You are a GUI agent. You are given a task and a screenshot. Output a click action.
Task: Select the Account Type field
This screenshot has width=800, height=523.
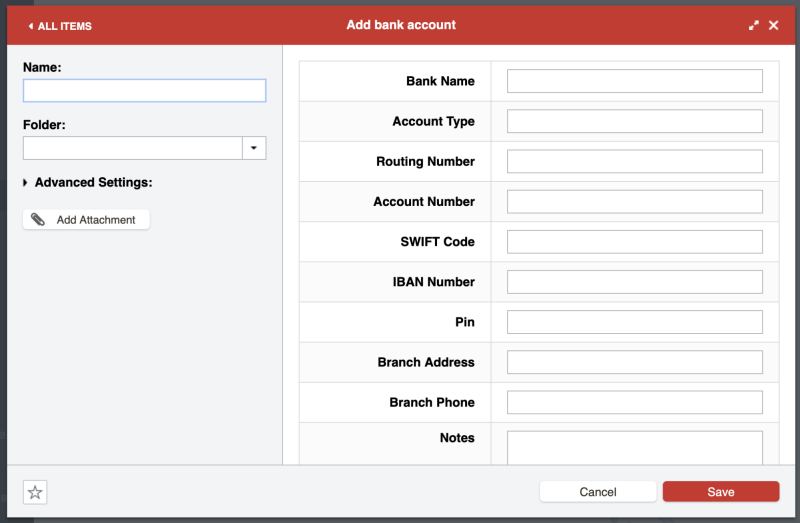[634, 121]
